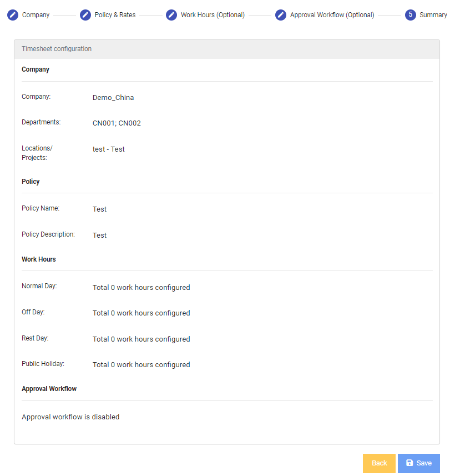Click the yellow Back button
The image size is (450, 476).
point(379,463)
